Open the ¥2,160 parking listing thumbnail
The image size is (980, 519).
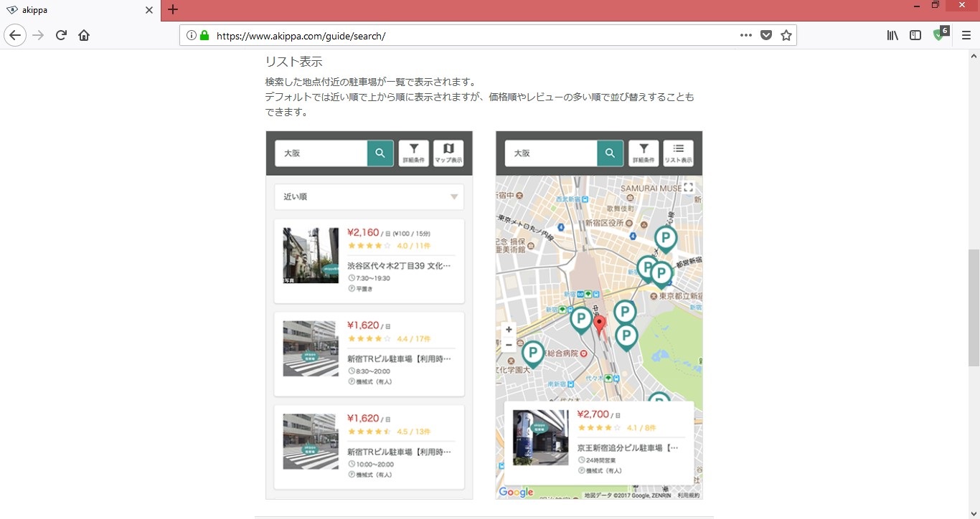pos(311,255)
